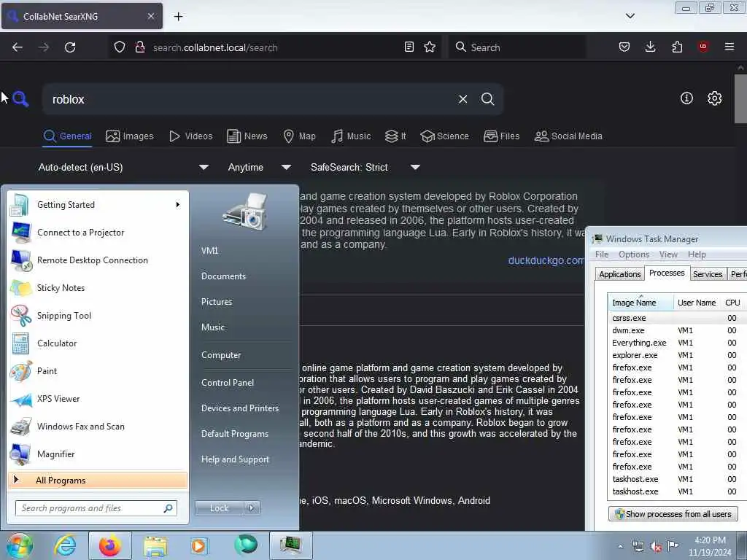Image resolution: width=747 pixels, height=560 pixels.
Task: Click the Firefox back arrow button
Action: [x=18, y=47]
